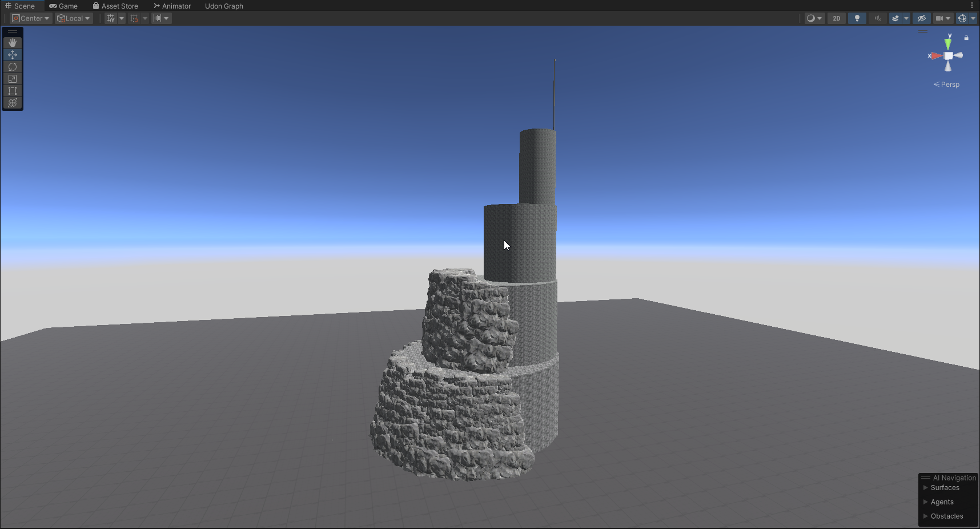Open the Local handle rotation dropdown

[x=74, y=18]
